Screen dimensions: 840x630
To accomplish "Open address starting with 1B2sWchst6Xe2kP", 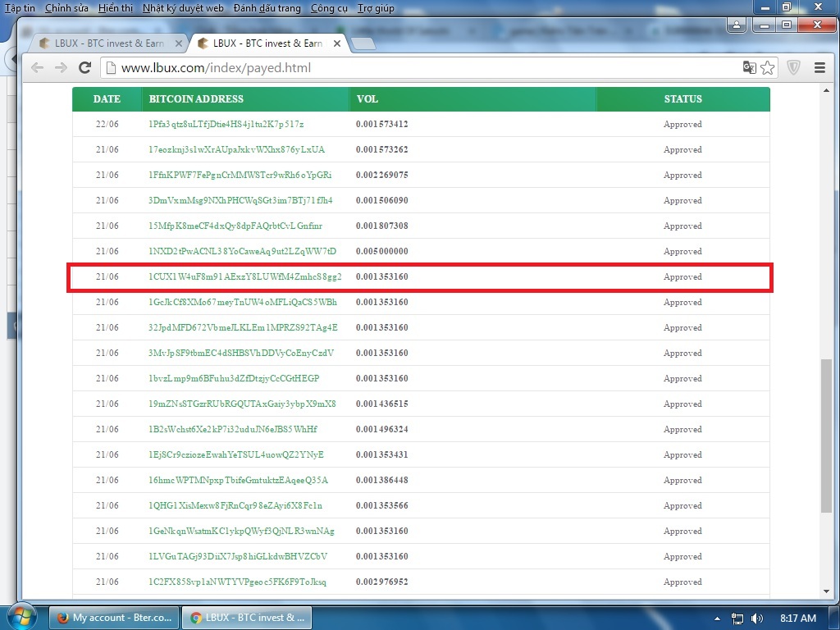I will point(232,430).
